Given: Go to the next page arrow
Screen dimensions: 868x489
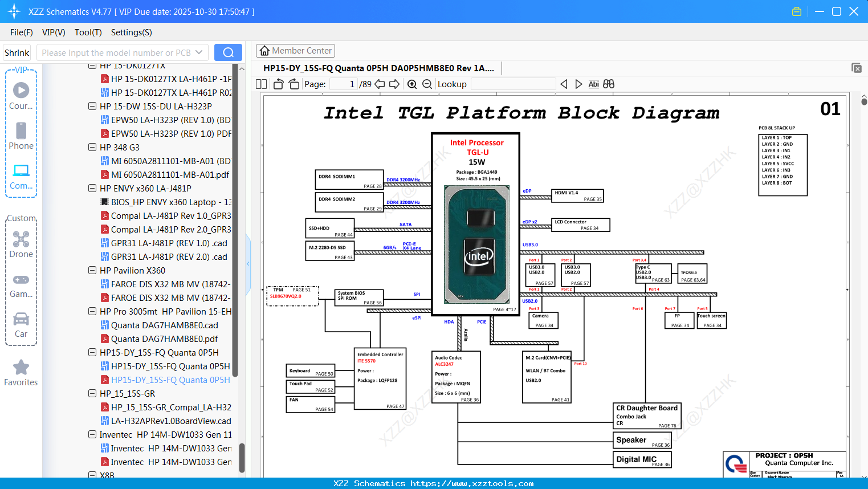Looking at the screenshot, I should (394, 84).
